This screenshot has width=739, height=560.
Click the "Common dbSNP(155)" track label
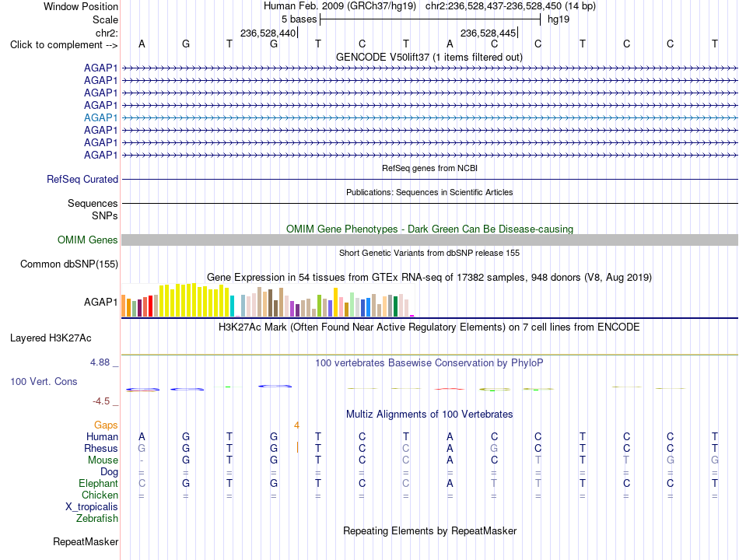pyautogui.click(x=68, y=264)
